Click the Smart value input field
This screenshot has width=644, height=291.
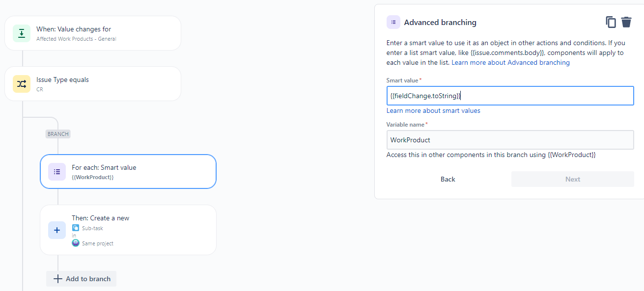tap(510, 95)
